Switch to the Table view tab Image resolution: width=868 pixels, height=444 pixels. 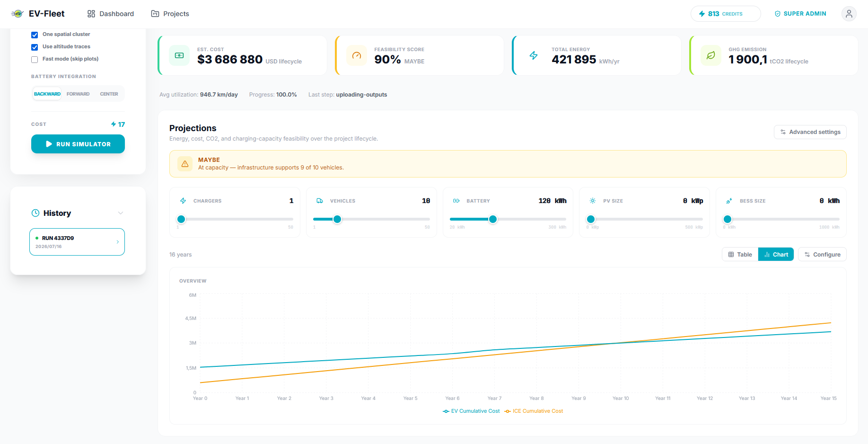(x=740, y=254)
